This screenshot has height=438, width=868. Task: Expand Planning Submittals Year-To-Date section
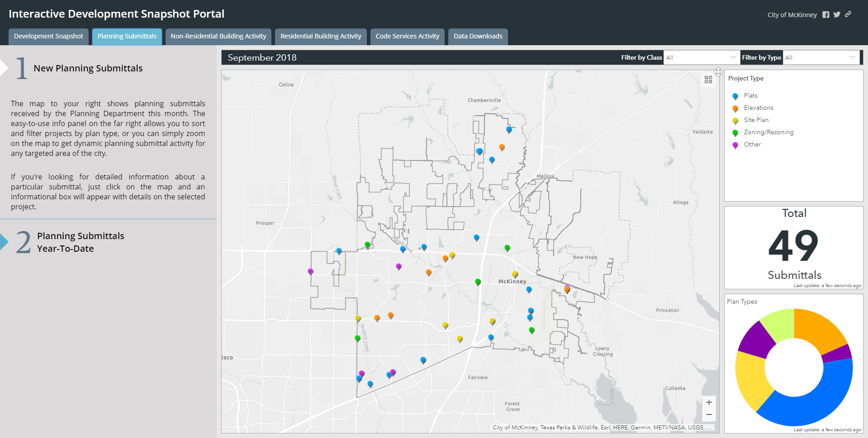[x=81, y=242]
